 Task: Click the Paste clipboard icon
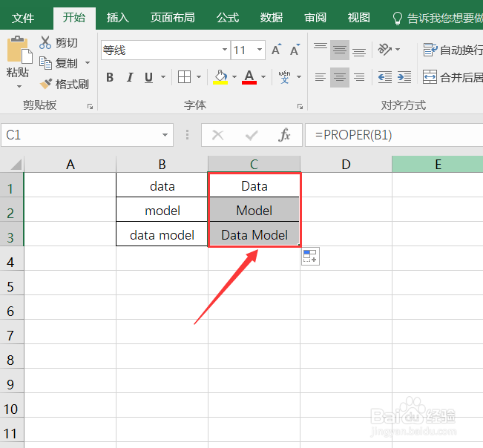click(x=19, y=49)
